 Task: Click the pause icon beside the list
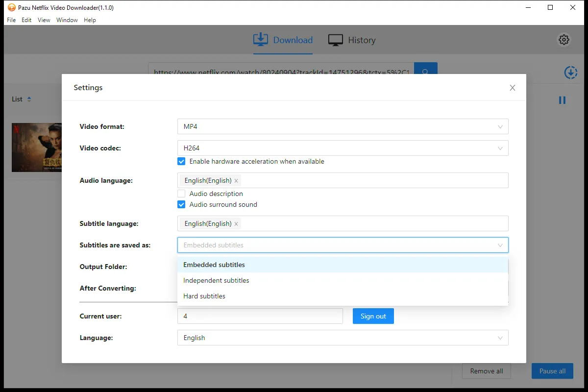562,100
